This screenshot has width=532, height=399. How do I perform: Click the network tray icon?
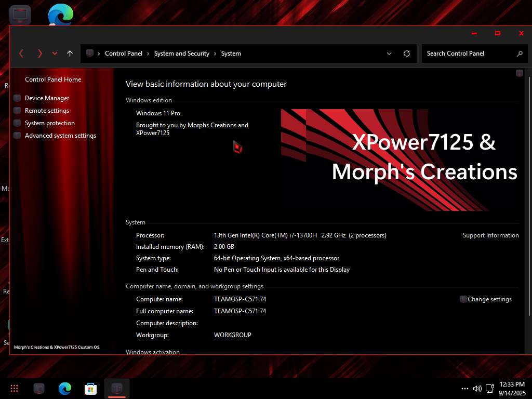click(x=489, y=389)
